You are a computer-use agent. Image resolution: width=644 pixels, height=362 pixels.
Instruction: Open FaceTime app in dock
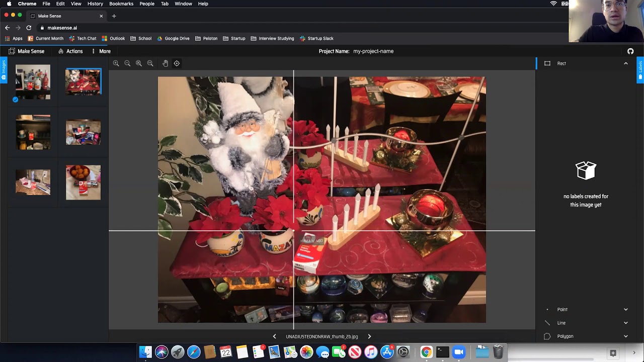point(339,352)
